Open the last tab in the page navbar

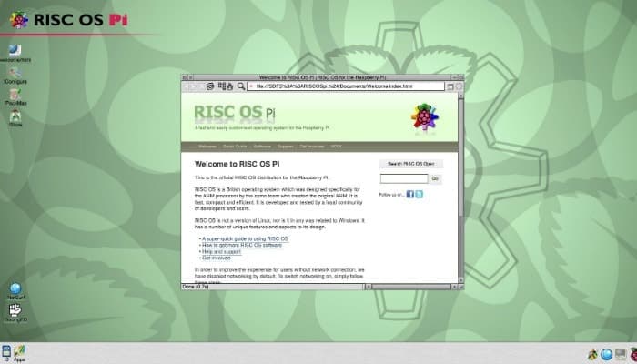(336, 147)
